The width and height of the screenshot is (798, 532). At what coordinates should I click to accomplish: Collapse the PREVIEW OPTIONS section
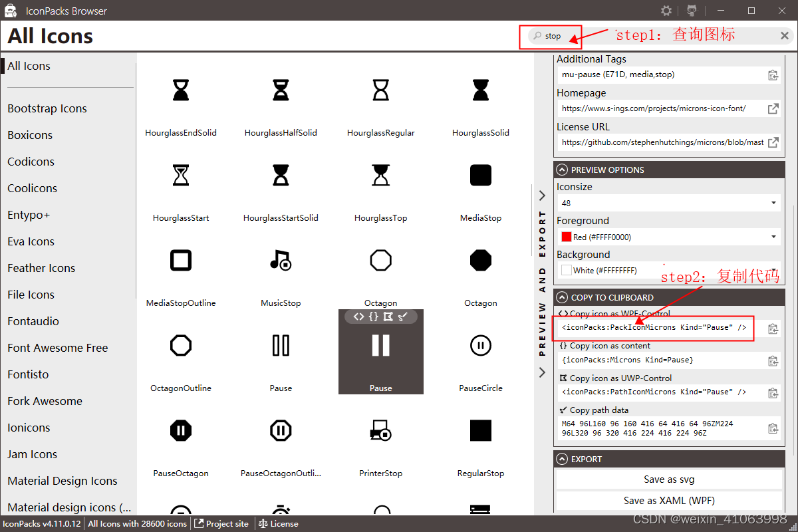tap(562, 170)
